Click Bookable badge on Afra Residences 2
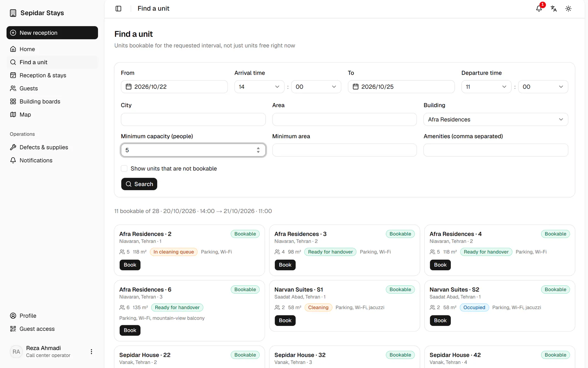 [x=245, y=234]
